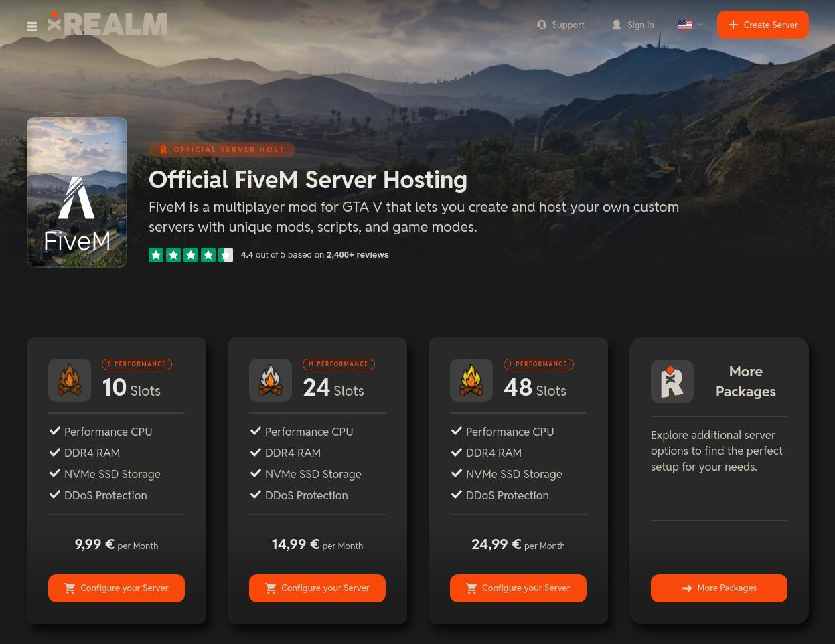Click the More Packages button
The image size is (835, 644).
point(719,588)
